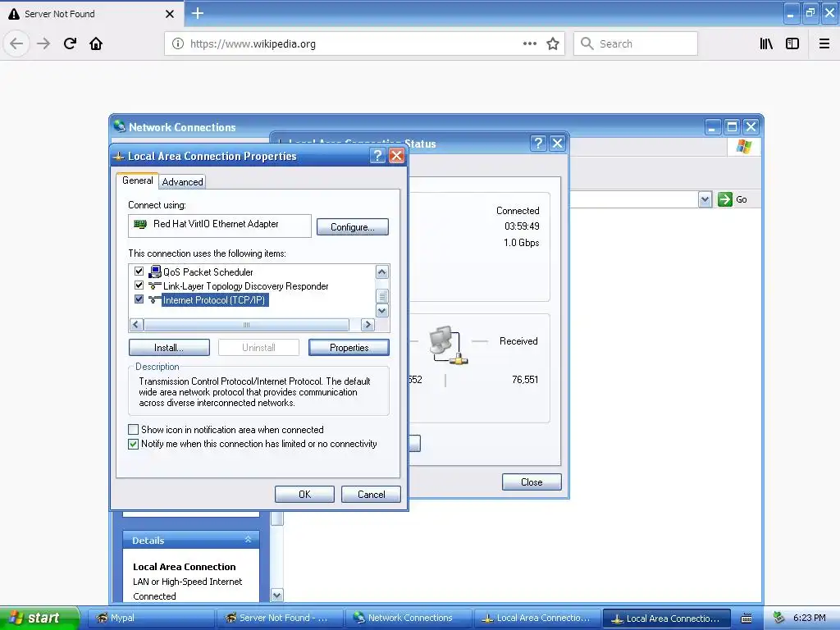Click the 1.0 Gbps speed value
Image resolution: width=840 pixels, height=630 pixels.
point(521,243)
